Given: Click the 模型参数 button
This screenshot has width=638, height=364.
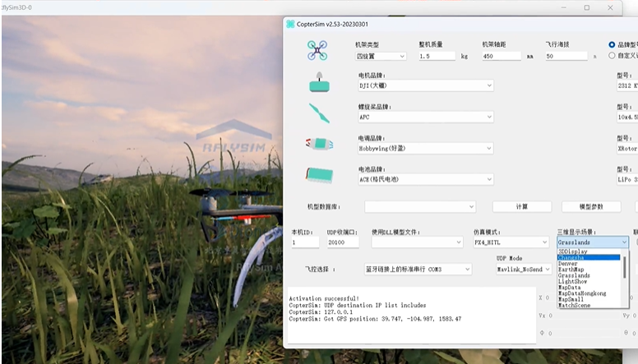Looking at the screenshot, I should click(591, 206).
